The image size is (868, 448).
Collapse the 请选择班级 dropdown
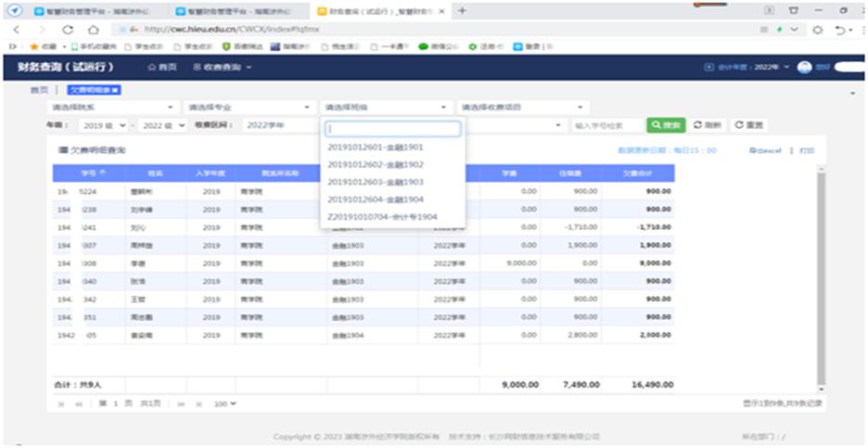(x=386, y=107)
